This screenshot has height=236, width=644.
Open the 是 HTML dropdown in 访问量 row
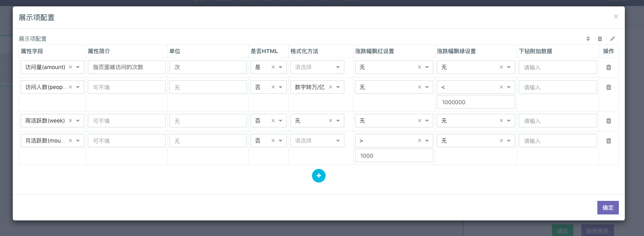281,67
